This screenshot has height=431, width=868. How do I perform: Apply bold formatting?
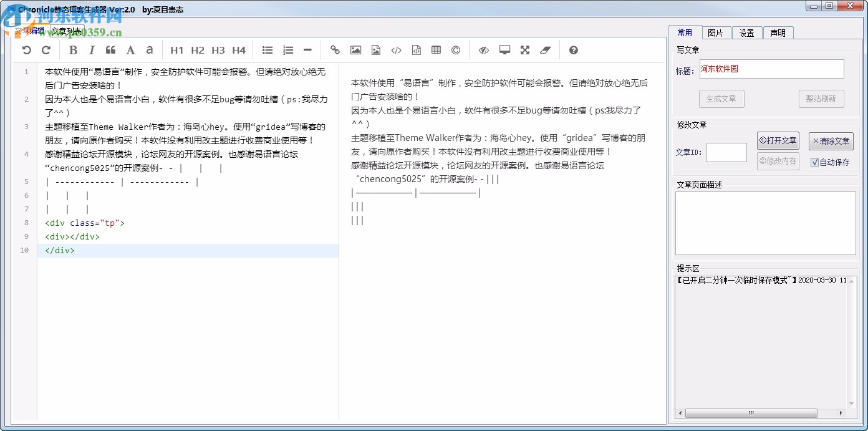73,50
